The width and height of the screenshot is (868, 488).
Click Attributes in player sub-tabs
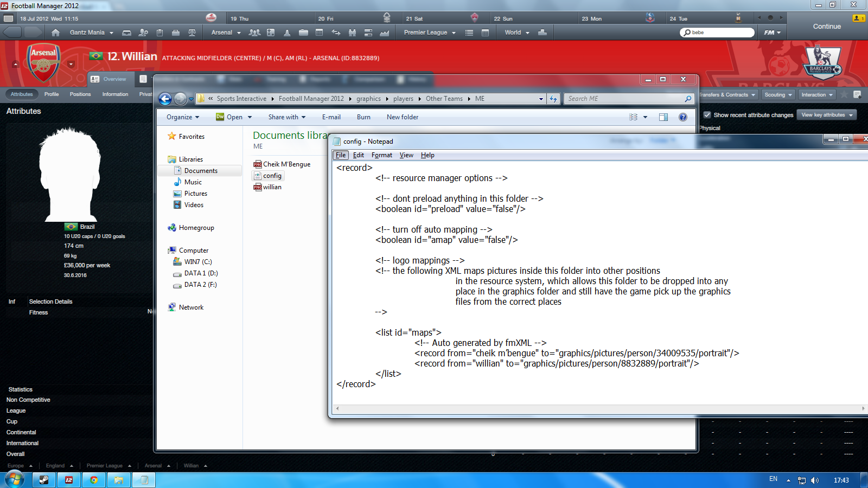pyautogui.click(x=22, y=94)
